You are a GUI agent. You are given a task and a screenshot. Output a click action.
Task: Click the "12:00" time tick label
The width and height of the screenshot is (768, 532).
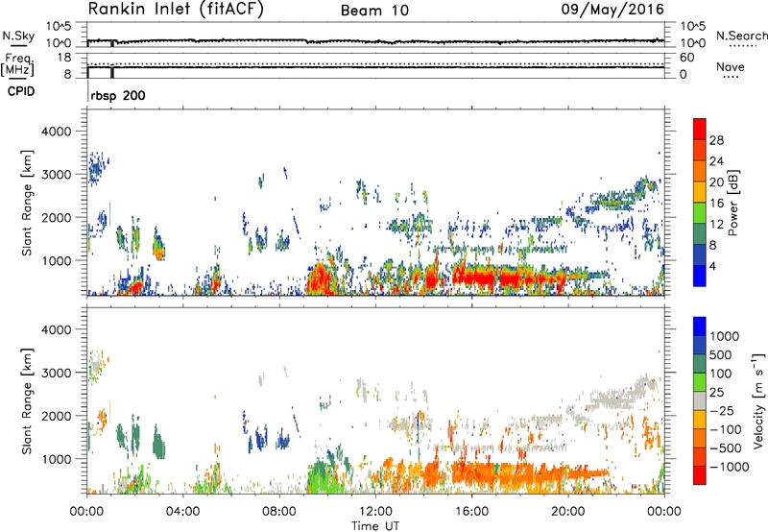[375, 512]
